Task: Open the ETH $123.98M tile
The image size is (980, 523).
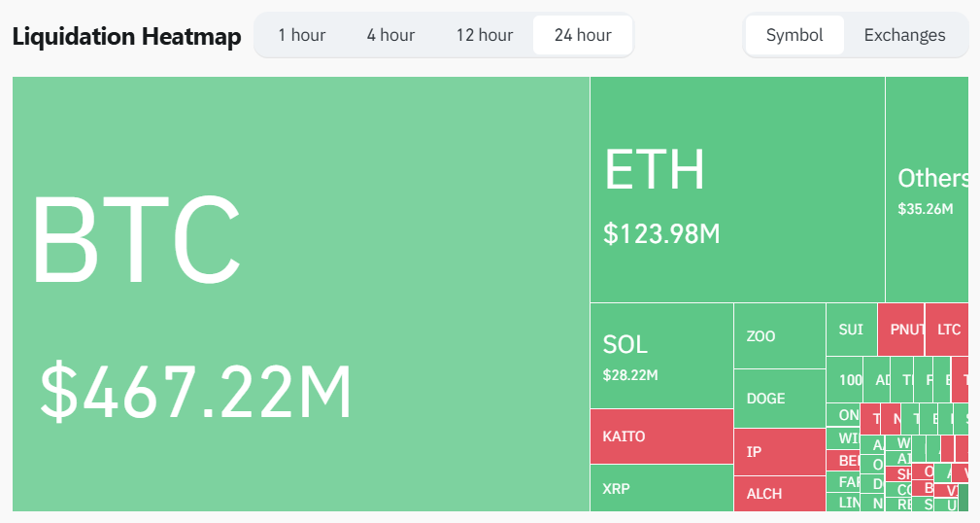Action: [737, 190]
